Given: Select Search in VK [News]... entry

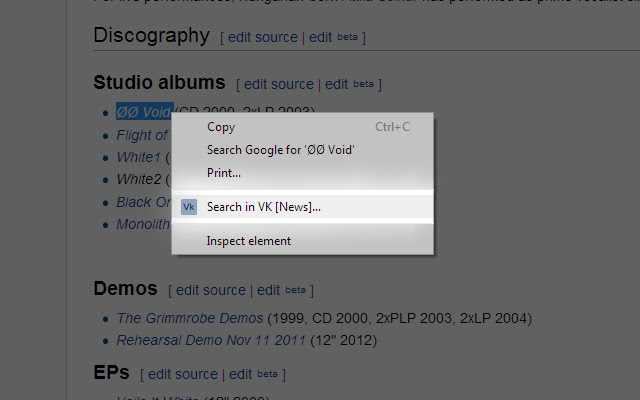Looking at the screenshot, I should (302, 207).
